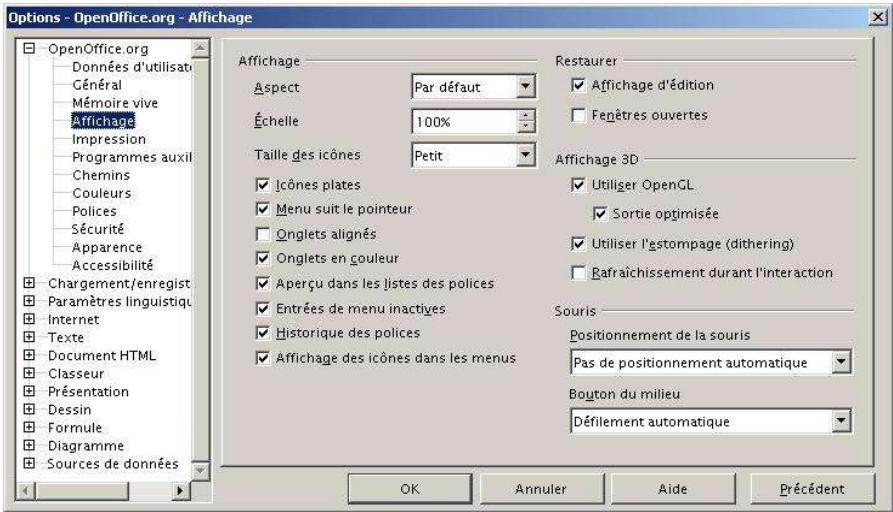Expand the Sources de données node
893x512 pixels.
[29, 463]
